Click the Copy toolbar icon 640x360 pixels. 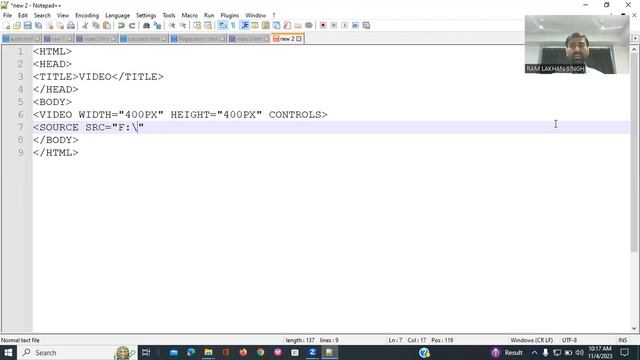tap(96, 25)
